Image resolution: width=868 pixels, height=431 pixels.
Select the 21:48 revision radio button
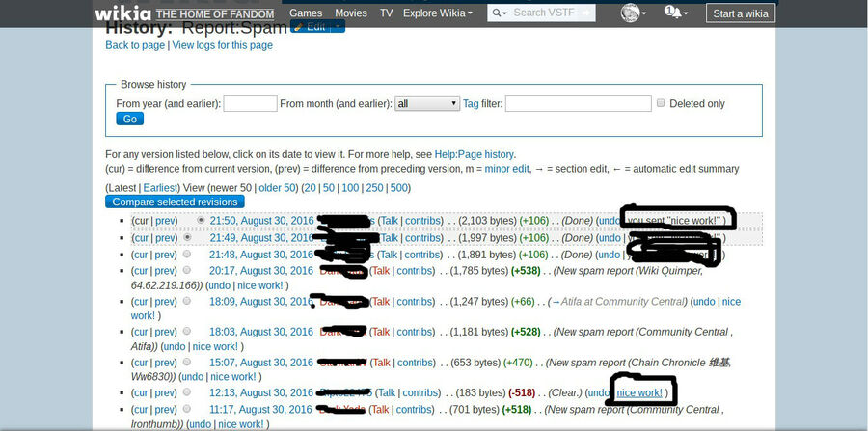(187, 254)
